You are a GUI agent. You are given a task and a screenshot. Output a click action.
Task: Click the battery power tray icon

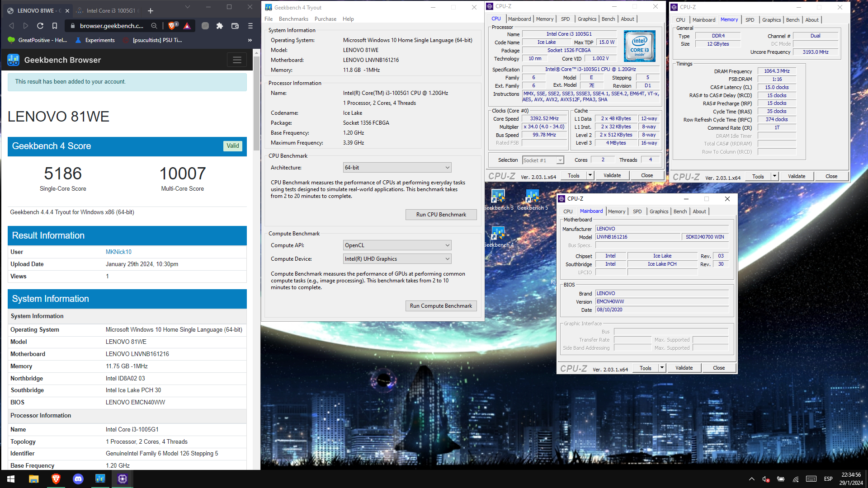click(781, 479)
